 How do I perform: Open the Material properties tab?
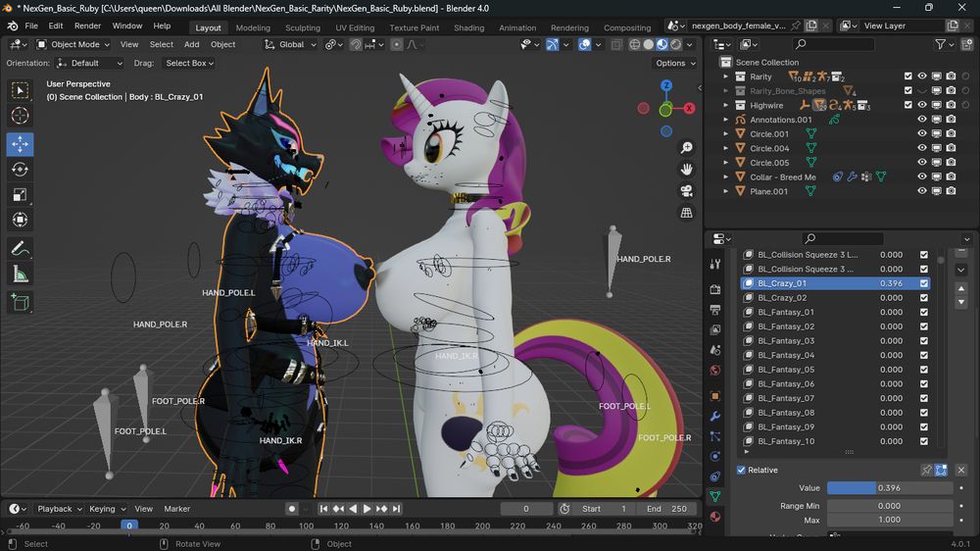click(715, 518)
